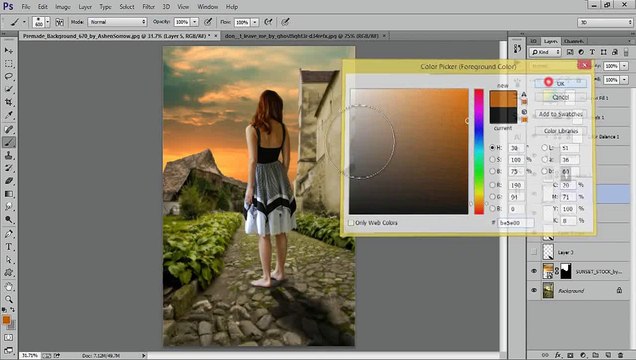
Task: Select the Blur tool
Action: pyautogui.click(x=9, y=207)
